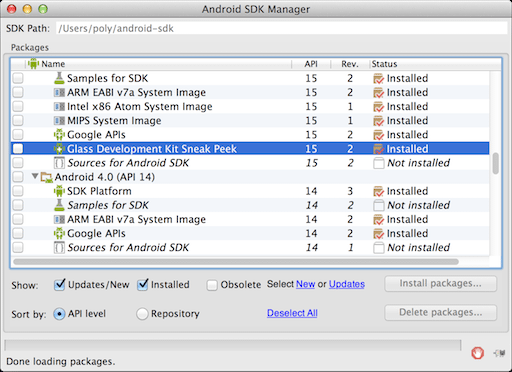Check the Google APIs API 15 checkbox

click(x=18, y=135)
